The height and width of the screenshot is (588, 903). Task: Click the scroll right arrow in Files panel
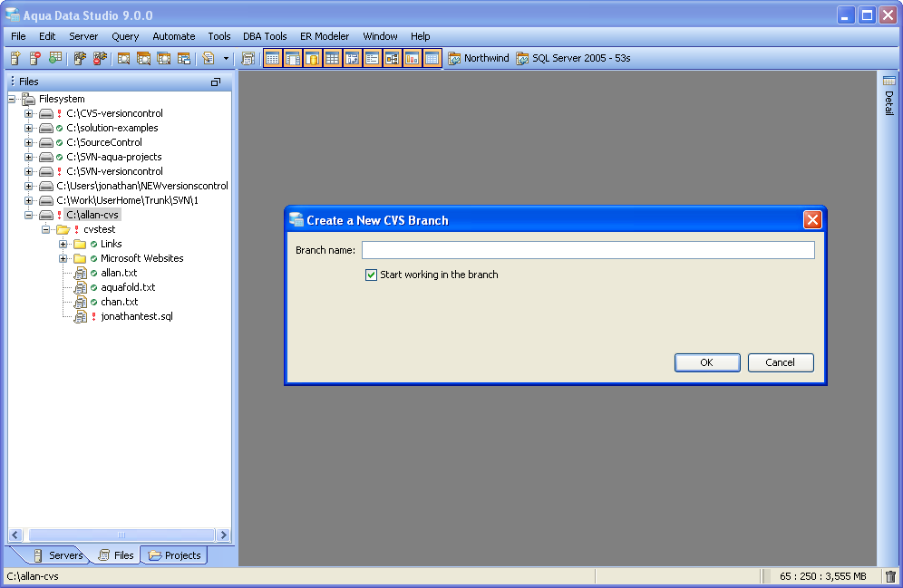coord(223,535)
